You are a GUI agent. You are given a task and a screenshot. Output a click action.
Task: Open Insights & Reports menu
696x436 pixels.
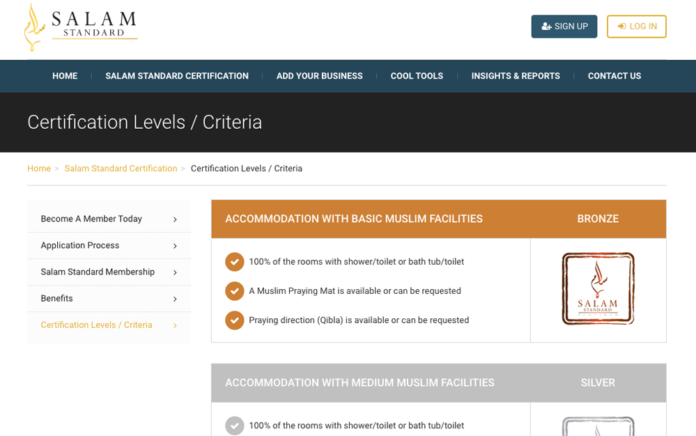pyautogui.click(x=515, y=76)
